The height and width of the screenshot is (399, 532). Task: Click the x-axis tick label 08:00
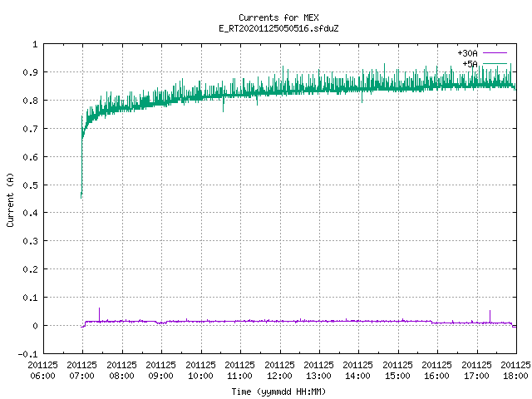click(121, 376)
